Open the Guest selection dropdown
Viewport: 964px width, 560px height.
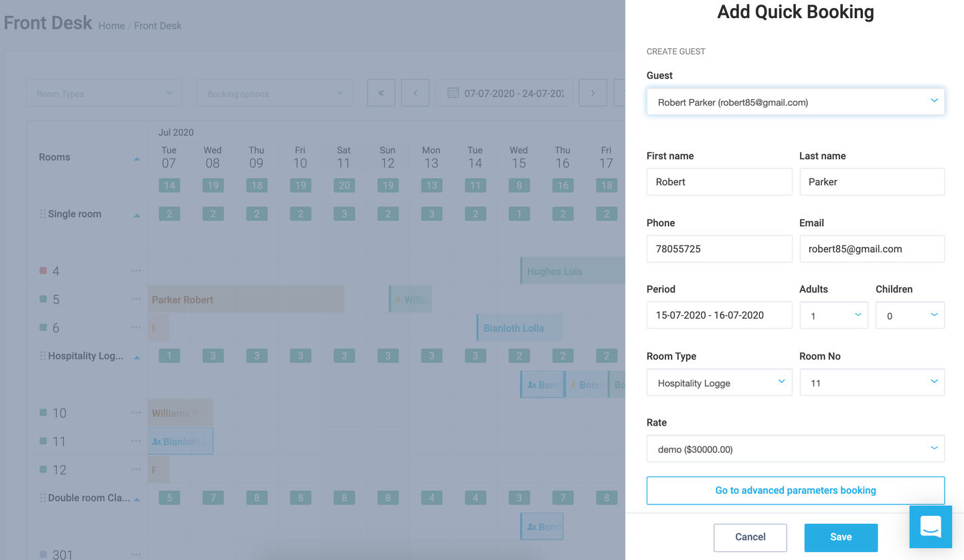tap(795, 102)
